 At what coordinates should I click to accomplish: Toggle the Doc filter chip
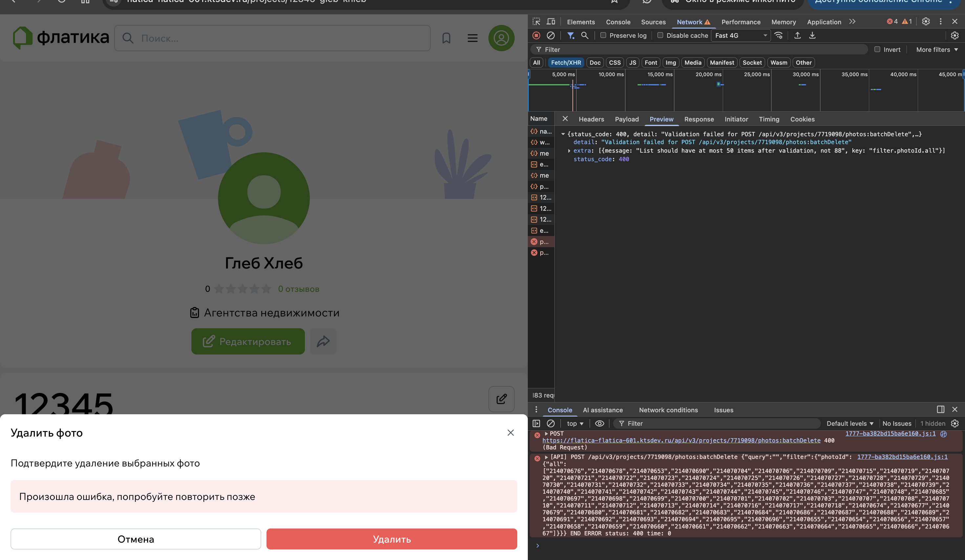[x=595, y=62]
